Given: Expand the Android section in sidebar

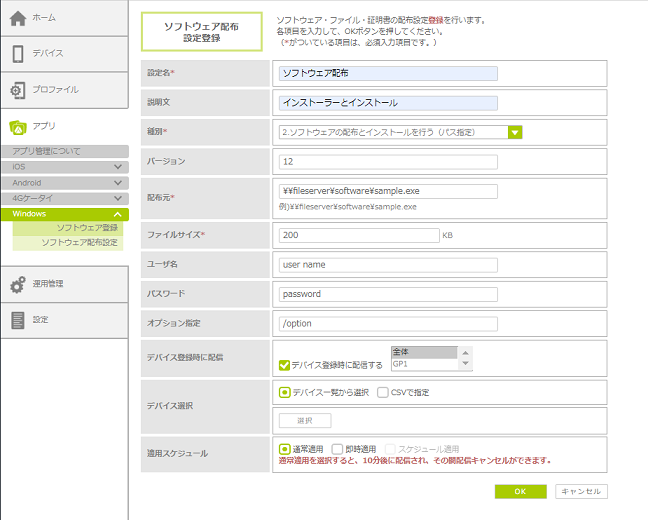Looking at the screenshot, I should (x=118, y=183).
